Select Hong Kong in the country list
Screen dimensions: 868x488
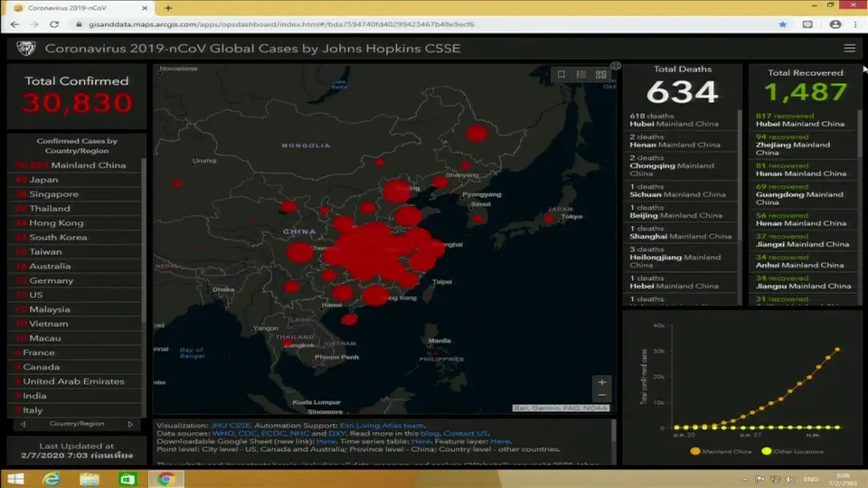pyautogui.click(x=75, y=222)
